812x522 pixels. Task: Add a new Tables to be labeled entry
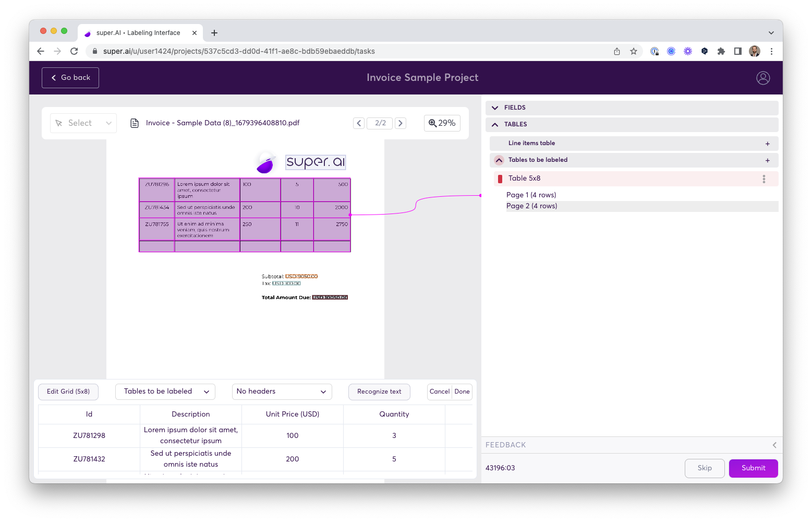[768, 160]
